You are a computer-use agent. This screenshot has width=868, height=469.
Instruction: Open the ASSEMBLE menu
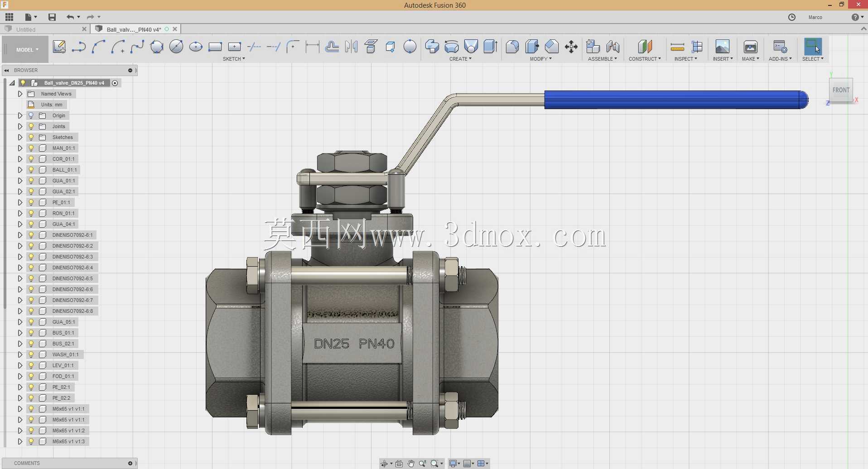tap(603, 59)
